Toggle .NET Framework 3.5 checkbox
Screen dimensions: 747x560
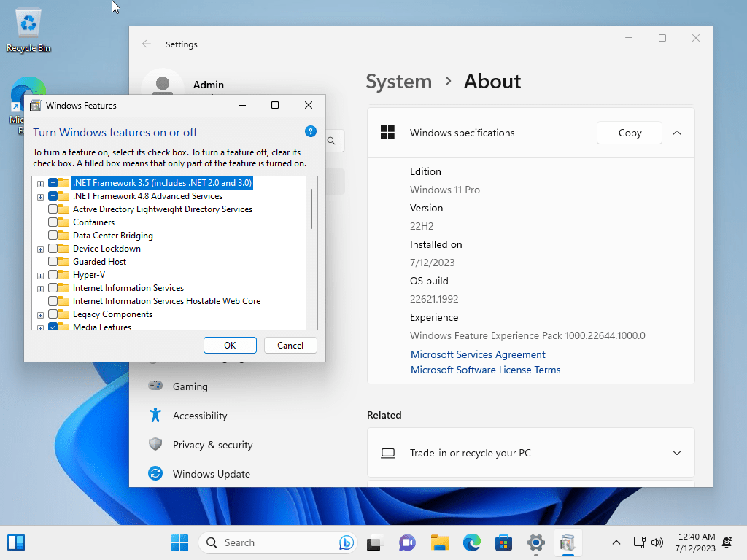(53, 183)
